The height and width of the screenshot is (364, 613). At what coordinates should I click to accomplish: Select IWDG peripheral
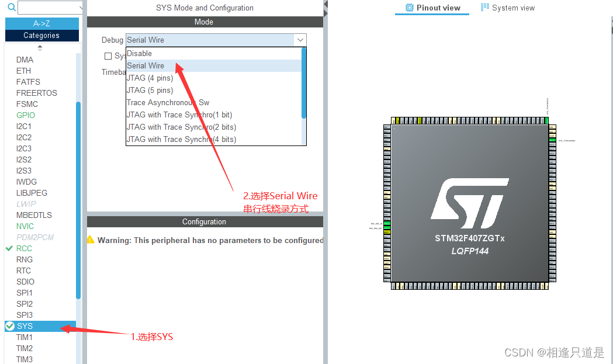point(26,182)
